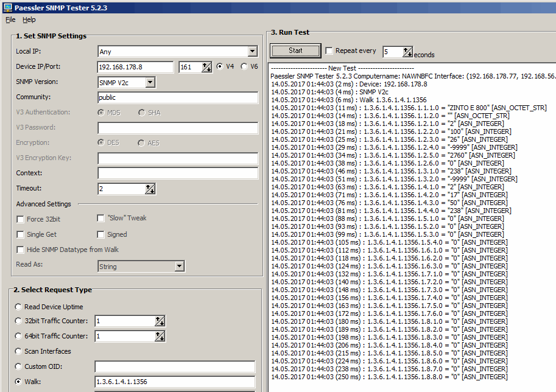This screenshot has height=392, width=556.
Task: Select MD5 authentication radio button
Action: coord(101,113)
